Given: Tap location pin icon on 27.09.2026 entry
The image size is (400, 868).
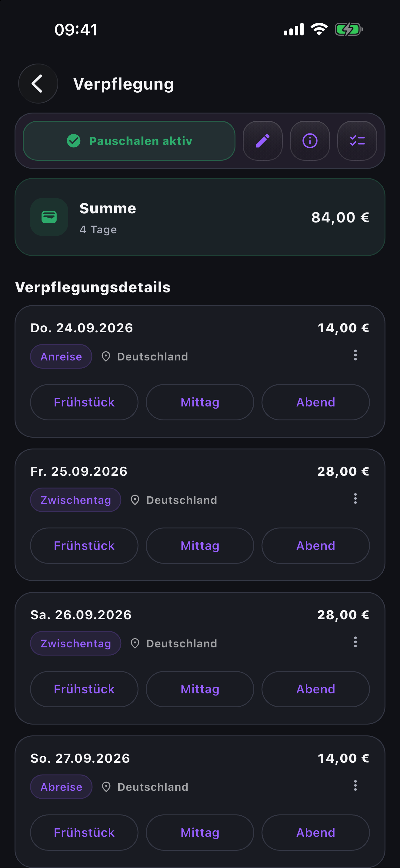Looking at the screenshot, I should 106,787.
